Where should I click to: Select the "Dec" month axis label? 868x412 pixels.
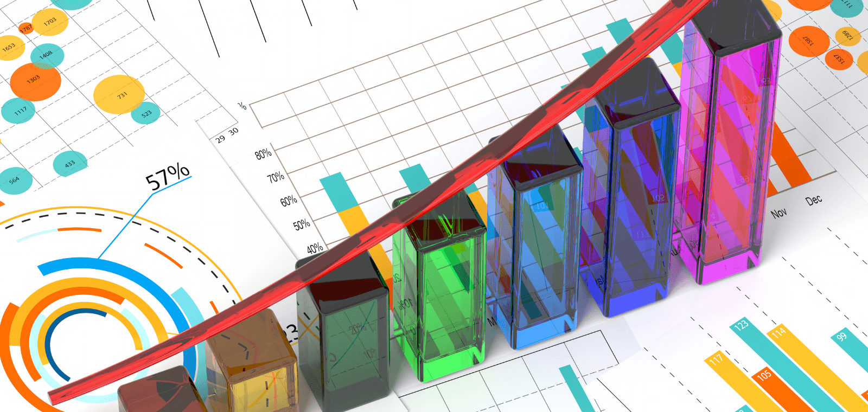[814, 200]
